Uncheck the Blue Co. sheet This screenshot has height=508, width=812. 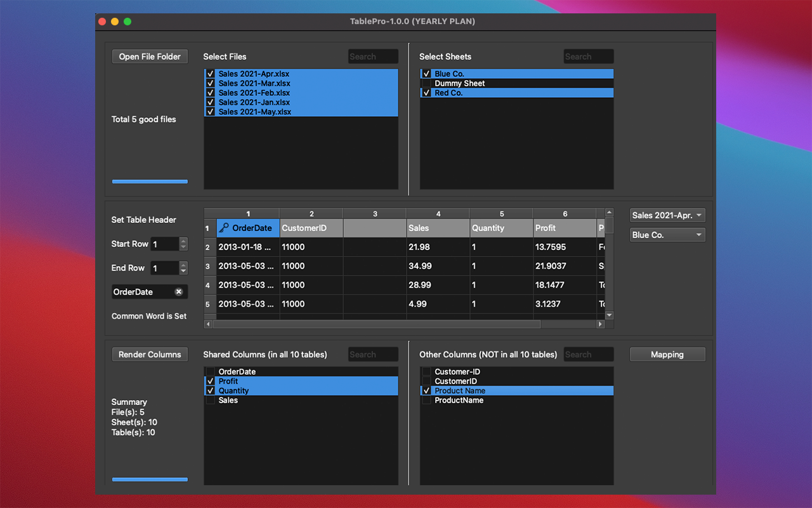coord(427,74)
